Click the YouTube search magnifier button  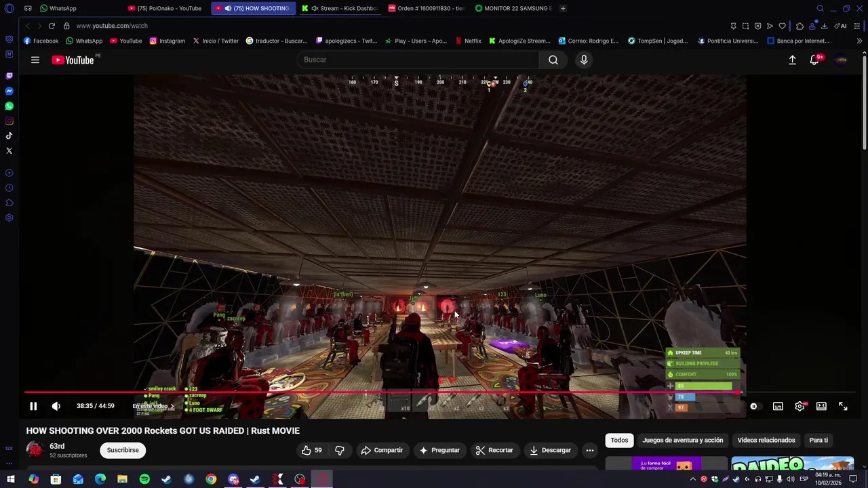(553, 60)
